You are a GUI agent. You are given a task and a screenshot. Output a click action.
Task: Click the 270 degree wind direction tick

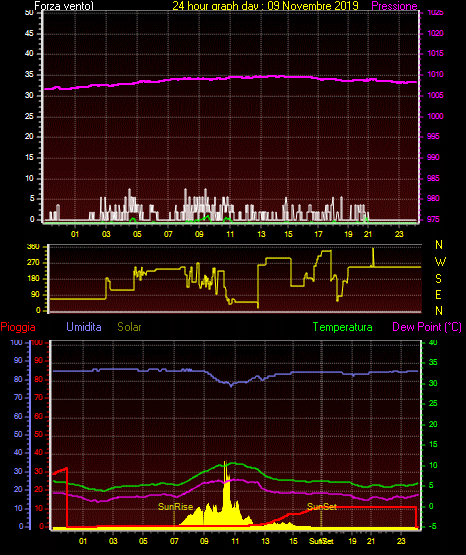[x=33, y=263]
